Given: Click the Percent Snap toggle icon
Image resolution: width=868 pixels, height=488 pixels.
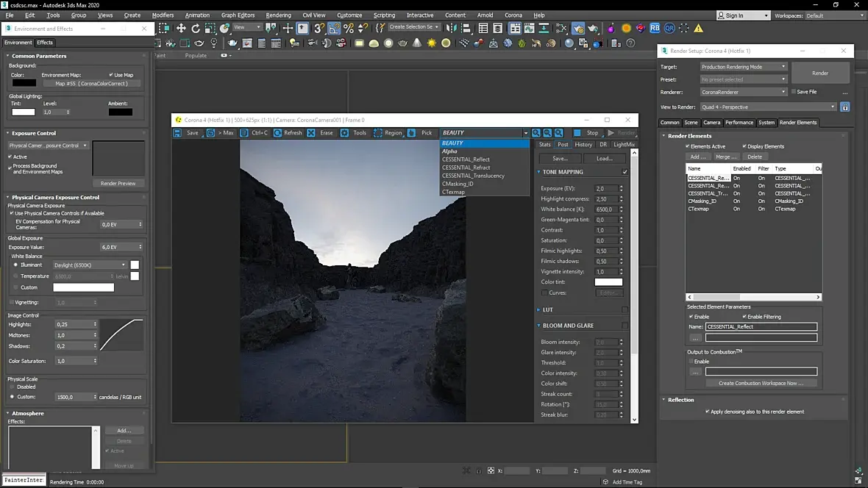Looking at the screenshot, I should point(349,29).
